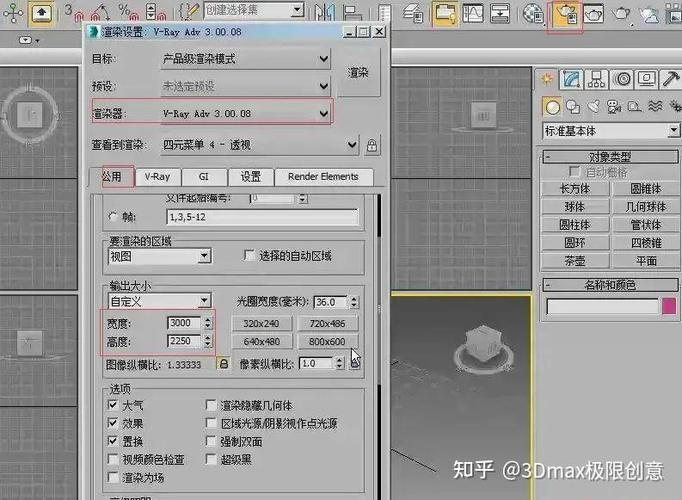Switch to the 设置 tab
The image size is (682, 500).
point(251,177)
